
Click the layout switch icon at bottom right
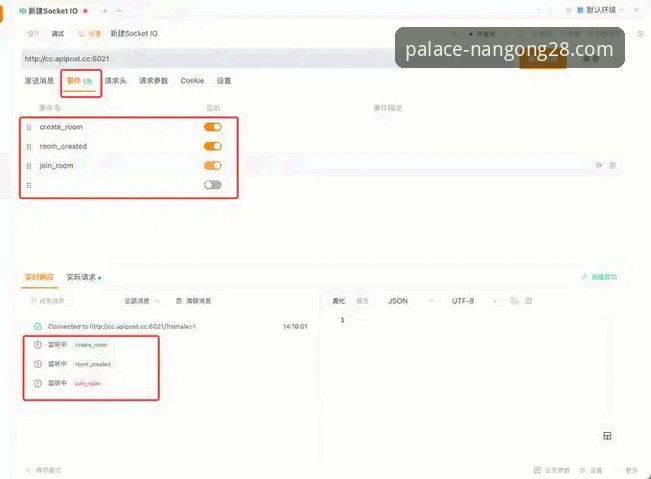[x=607, y=436]
